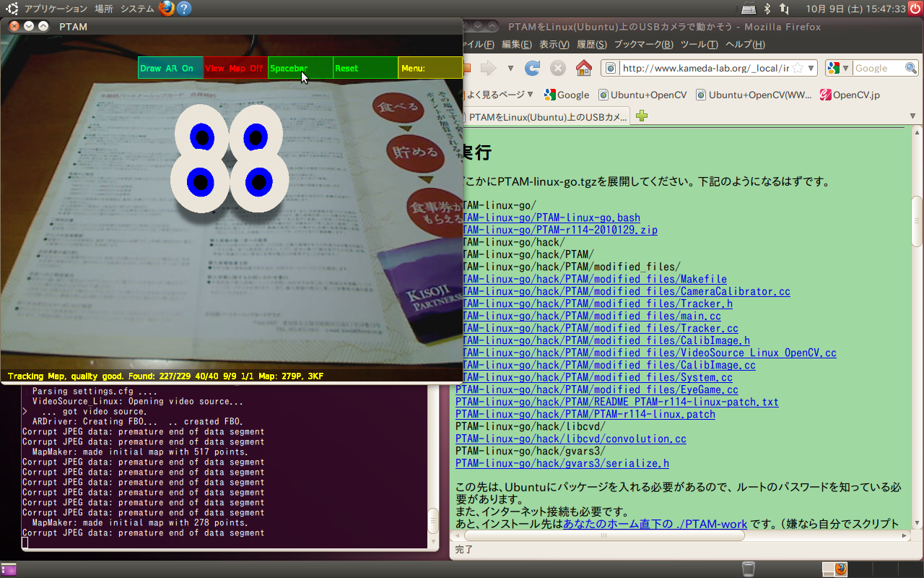Expand the よく見るページ bookmarks folder

(x=500, y=95)
